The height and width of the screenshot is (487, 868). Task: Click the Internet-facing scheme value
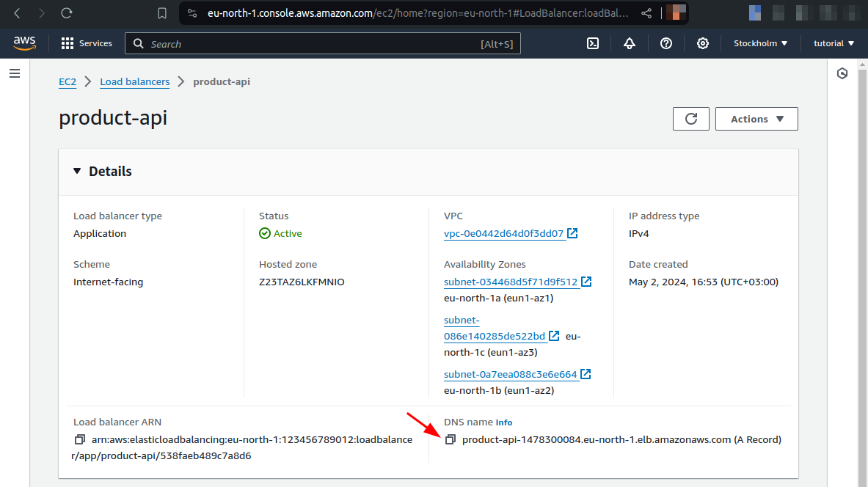(x=109, y=282)
